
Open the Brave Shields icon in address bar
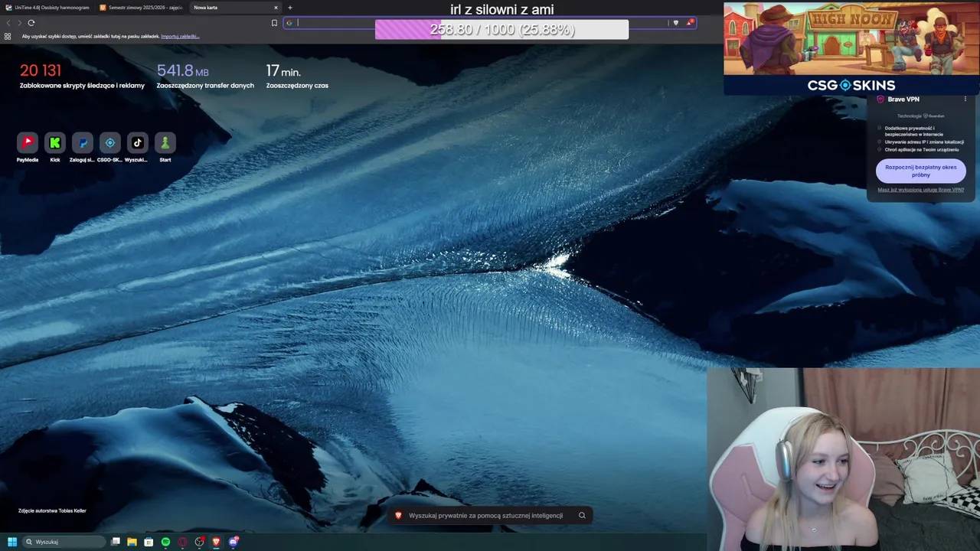[675, 23]
